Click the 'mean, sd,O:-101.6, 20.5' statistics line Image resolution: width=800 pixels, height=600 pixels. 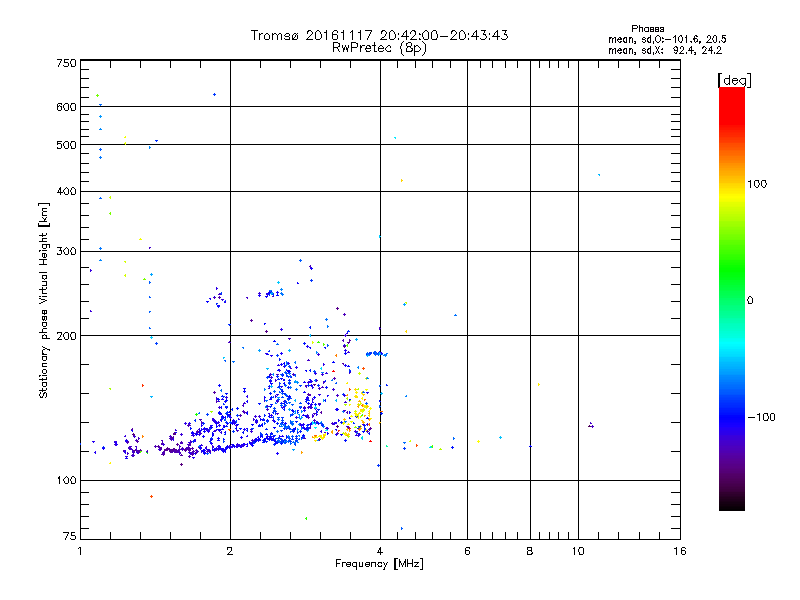tap(667, 40)
